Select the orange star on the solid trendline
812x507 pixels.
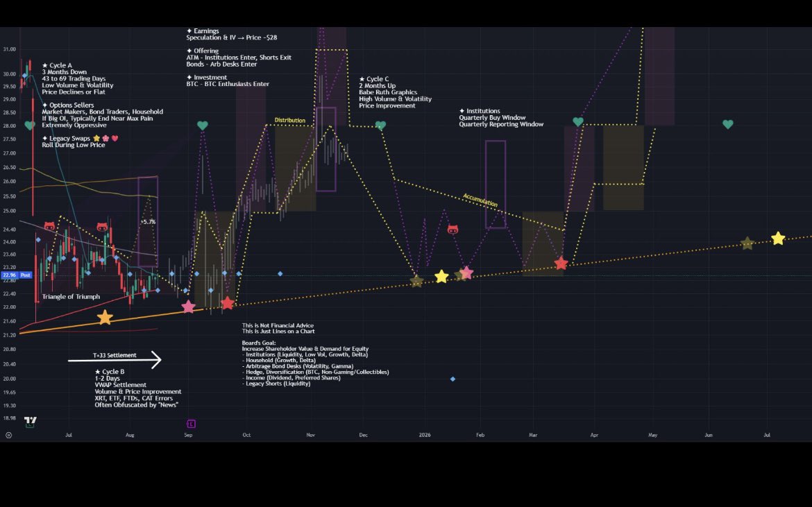pyautogui.click(x=105, y=317)
